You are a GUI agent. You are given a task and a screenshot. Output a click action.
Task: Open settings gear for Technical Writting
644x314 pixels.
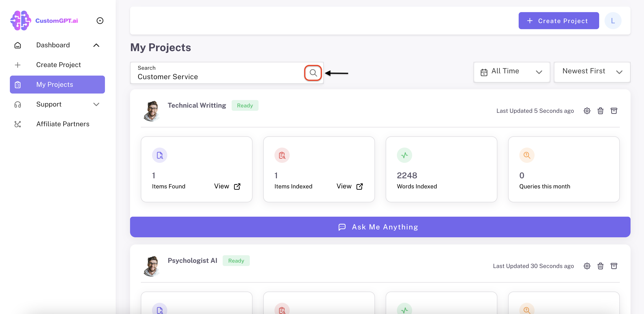click(x=587, y=111)
